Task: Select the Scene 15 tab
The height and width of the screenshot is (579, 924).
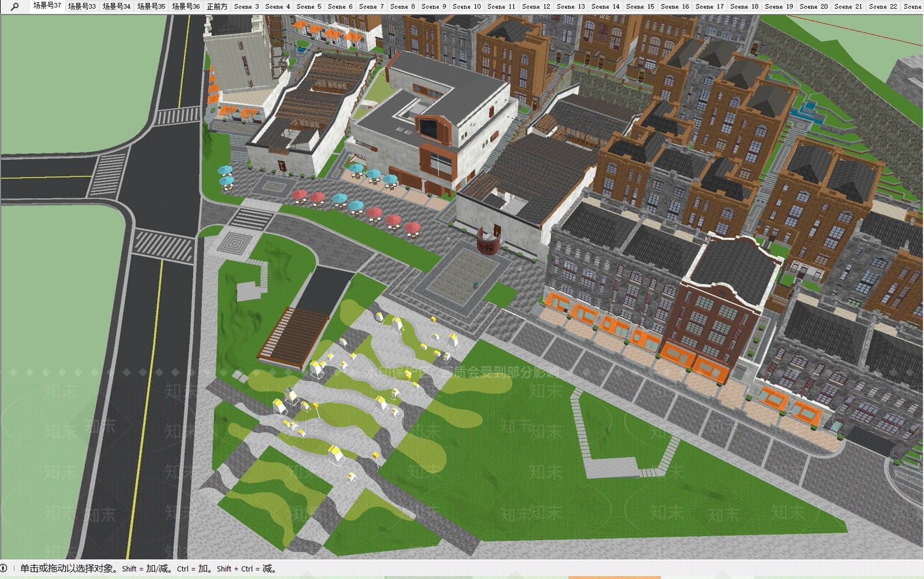Action: pos(639,6)
